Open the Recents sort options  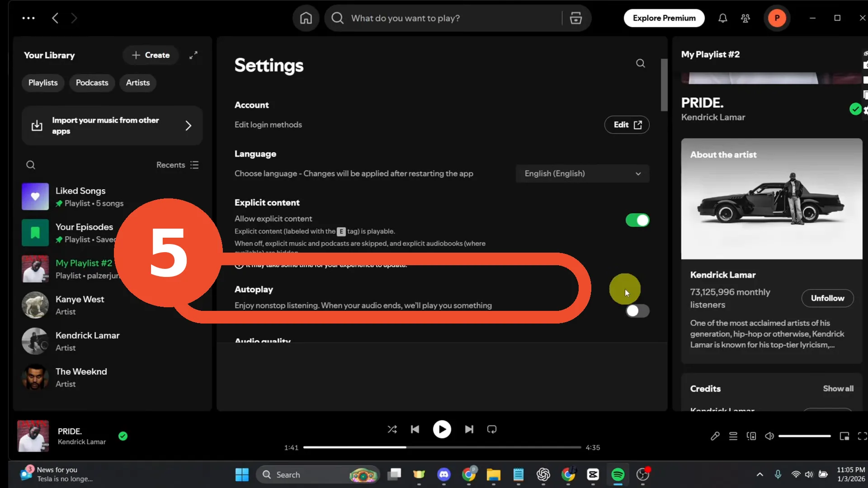177,165
